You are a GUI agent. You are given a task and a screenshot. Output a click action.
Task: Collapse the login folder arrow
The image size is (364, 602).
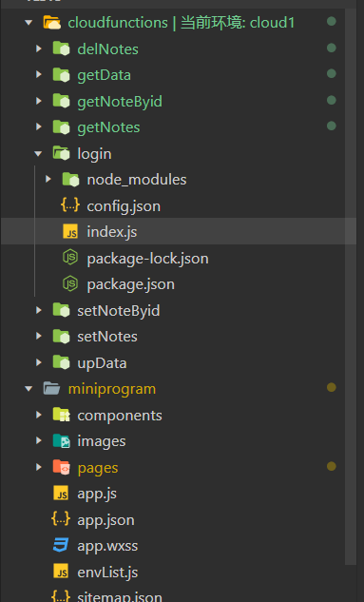[x=38, y=154]
